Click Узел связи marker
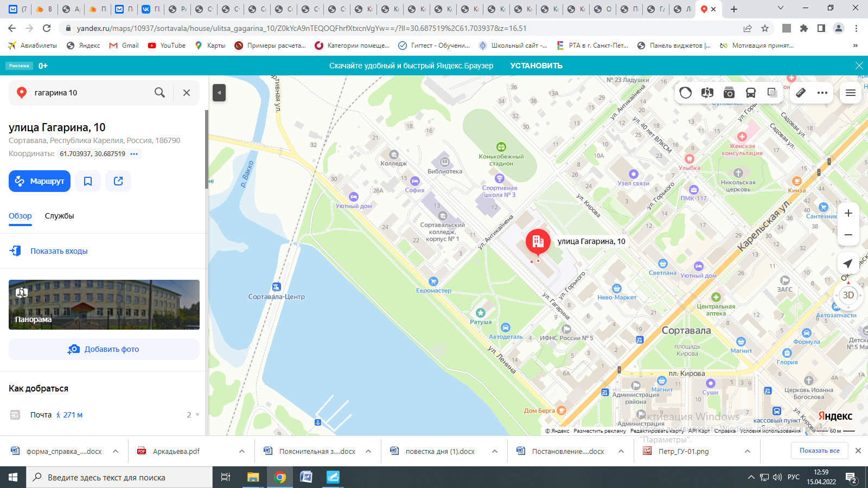The image size is (868, 488). (x=633, y=174)
